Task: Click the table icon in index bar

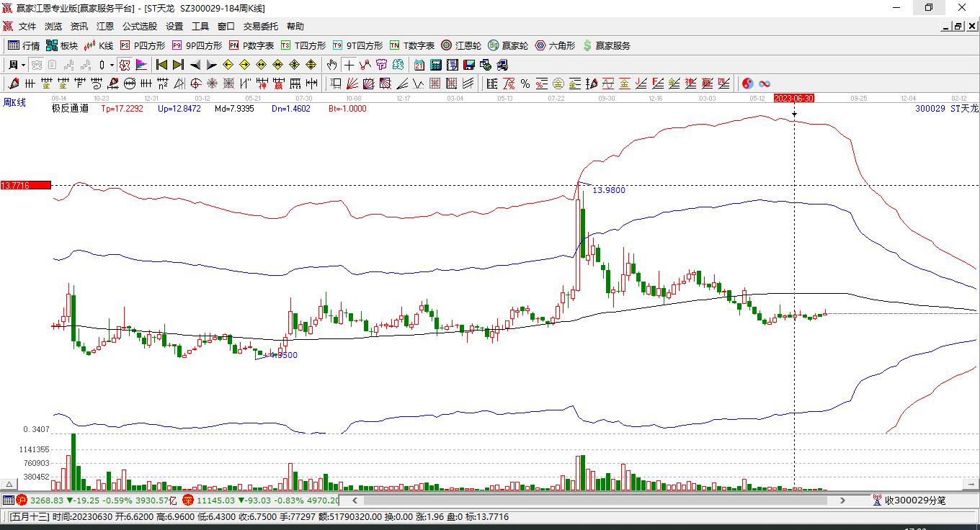Action: [x=8, y=500]
